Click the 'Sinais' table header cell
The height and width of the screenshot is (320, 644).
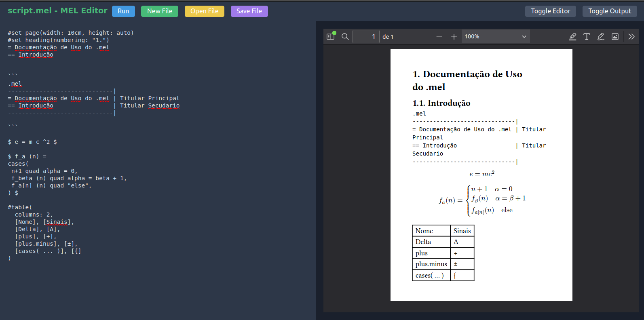pos(462,231)
